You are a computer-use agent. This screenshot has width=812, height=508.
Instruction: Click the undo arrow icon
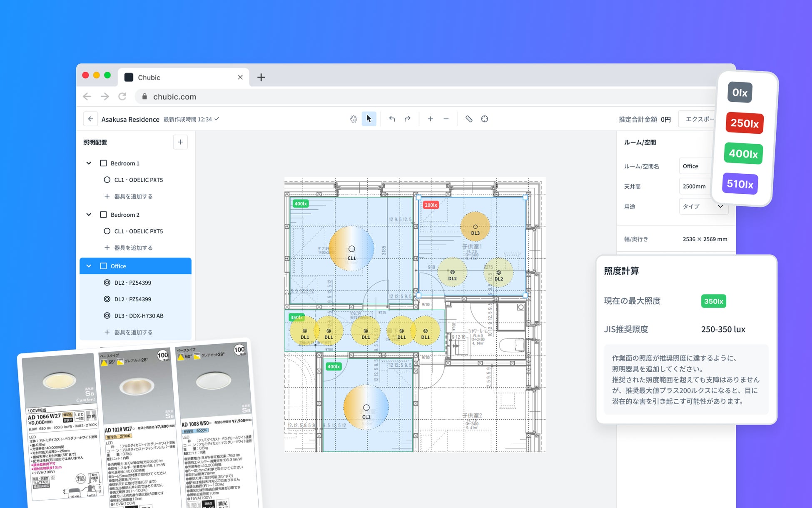tap(392, 119)
